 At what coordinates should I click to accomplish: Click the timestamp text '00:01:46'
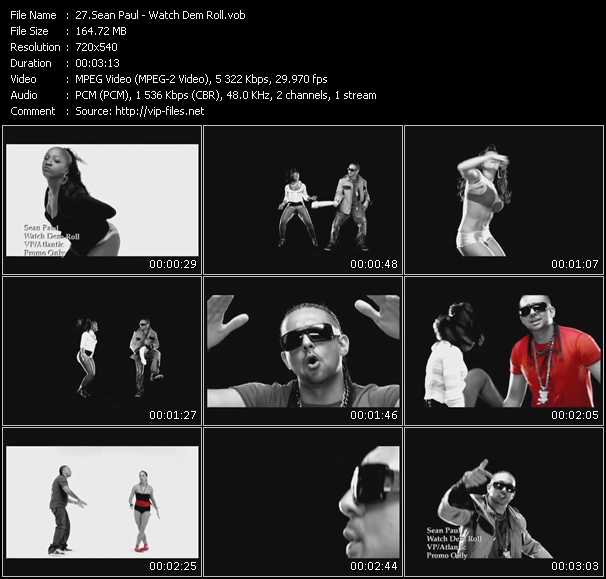tap(374, 415)
